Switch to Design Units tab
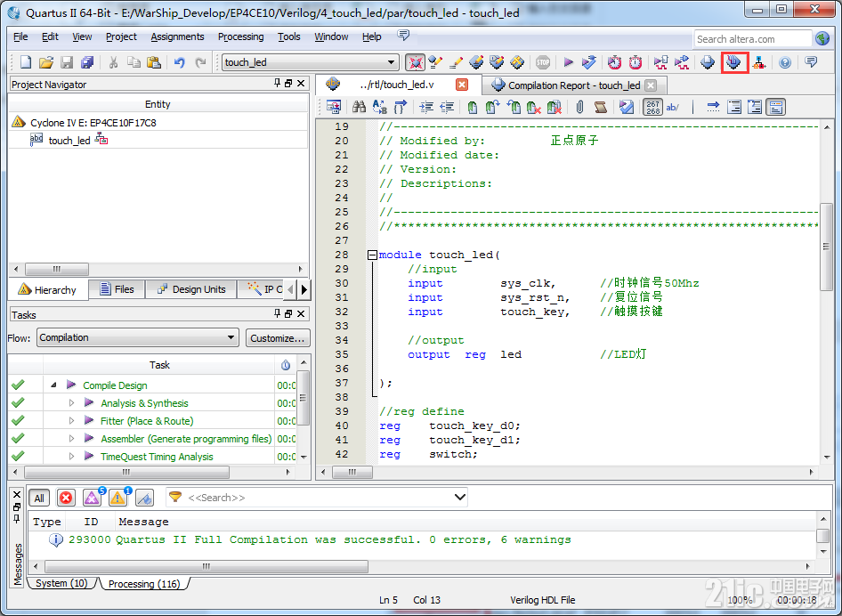 pos(191,289)
